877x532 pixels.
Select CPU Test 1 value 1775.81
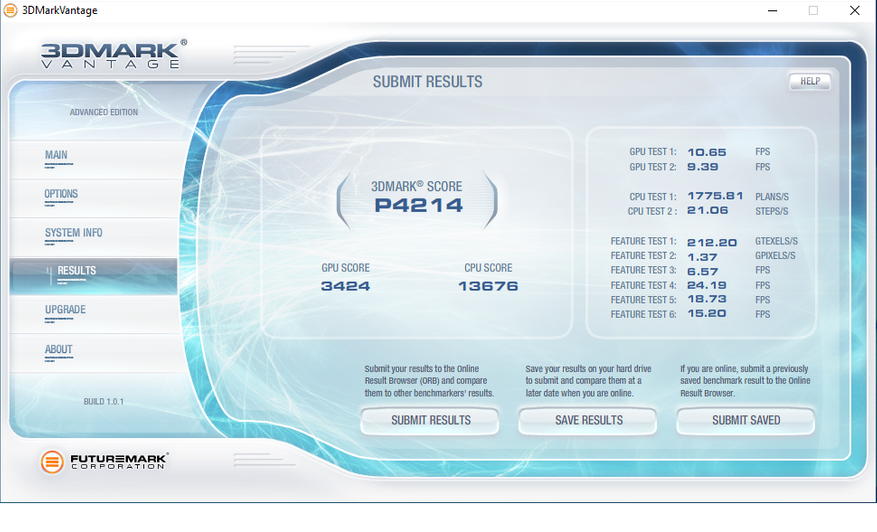(x=715, y=196)
